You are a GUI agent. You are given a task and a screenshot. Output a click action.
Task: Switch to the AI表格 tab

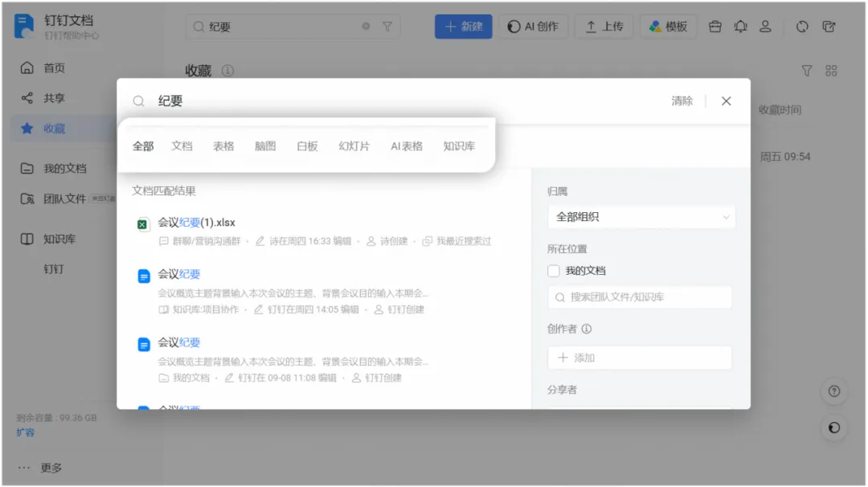[x=407, y=146]
